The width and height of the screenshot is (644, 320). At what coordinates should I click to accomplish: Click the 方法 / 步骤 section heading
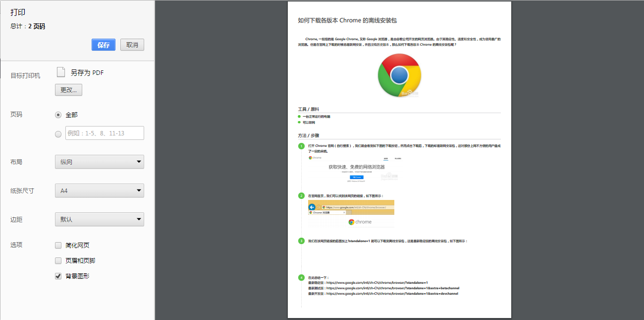(x=309, y=135)
